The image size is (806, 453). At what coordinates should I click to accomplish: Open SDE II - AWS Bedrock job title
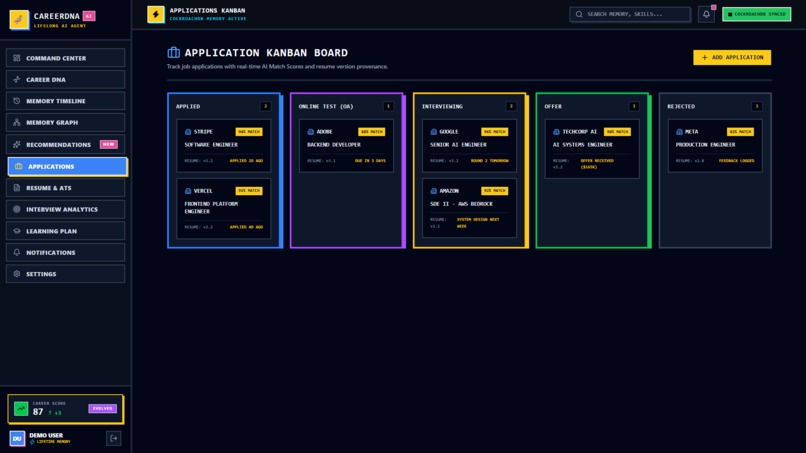[462, 204]
